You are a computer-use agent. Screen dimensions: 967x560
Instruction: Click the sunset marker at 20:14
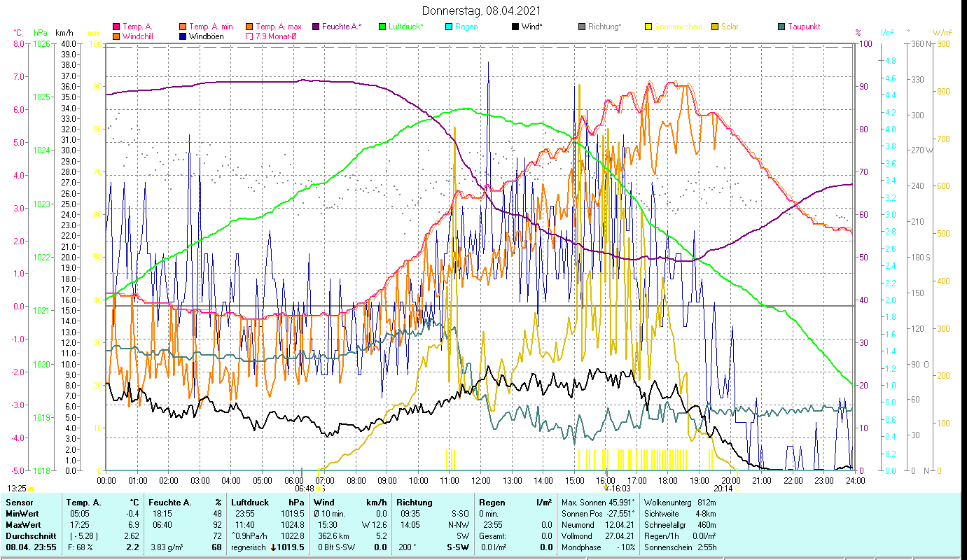736,489
